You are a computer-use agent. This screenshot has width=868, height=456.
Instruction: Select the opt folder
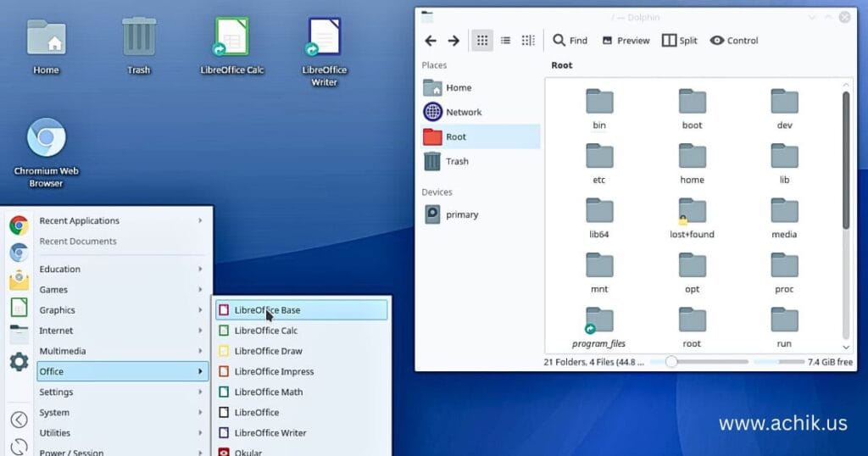click(692, 273)
